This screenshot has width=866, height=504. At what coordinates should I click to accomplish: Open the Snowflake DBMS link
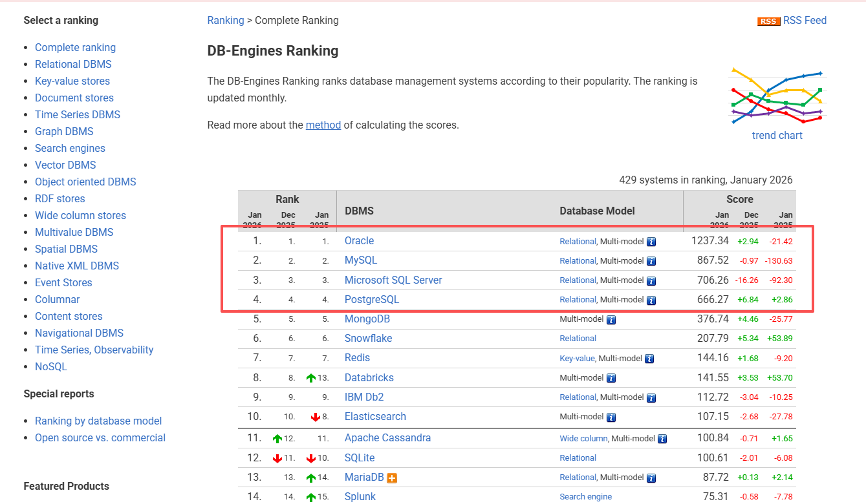pos(368,338)
